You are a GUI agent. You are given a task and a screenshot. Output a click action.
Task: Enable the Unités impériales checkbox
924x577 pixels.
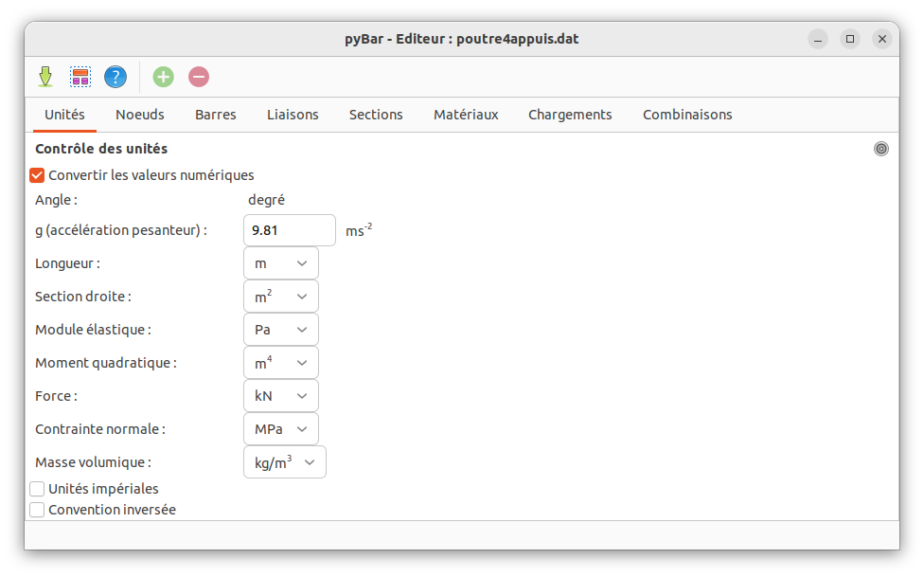click(38, 489)
